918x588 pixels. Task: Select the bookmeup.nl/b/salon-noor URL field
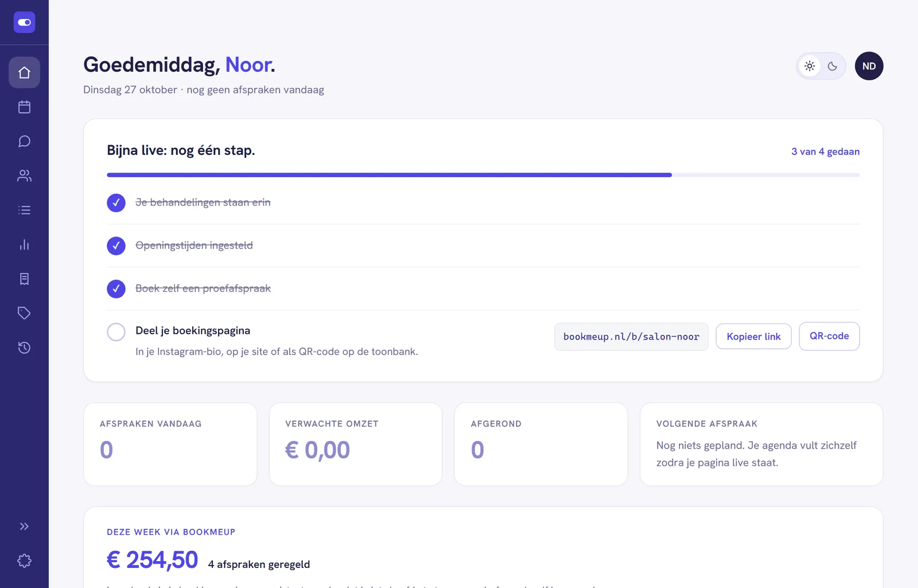click(631, 336)
